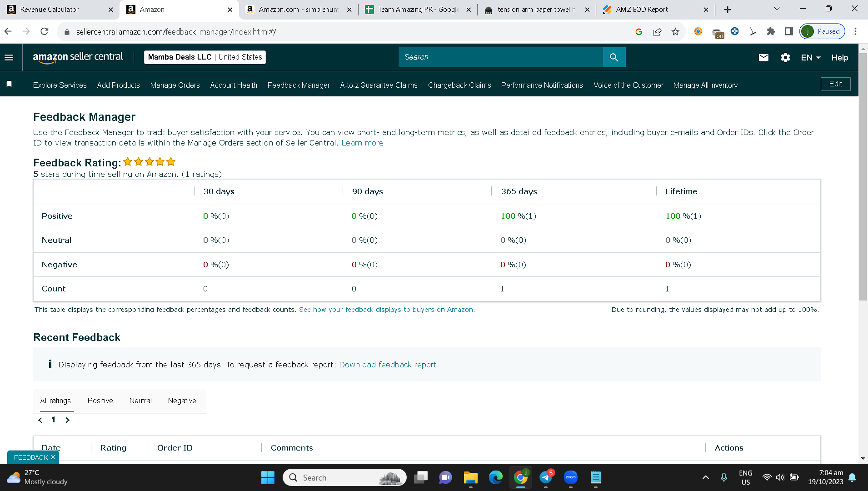Screen dimensions: 868x491
Task: Click the Google icon in address bar
Action: tap(639, 31)
